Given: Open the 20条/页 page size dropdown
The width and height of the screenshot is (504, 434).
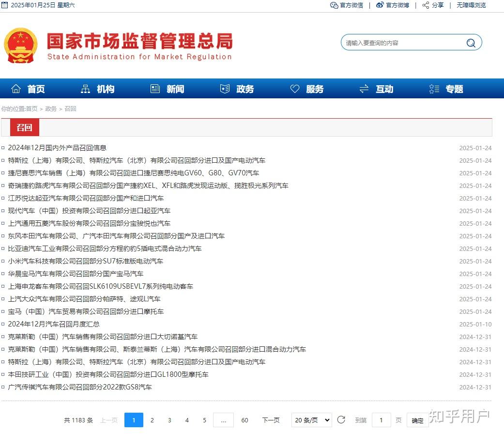Looking at the screenshot, I should point(311,420).
